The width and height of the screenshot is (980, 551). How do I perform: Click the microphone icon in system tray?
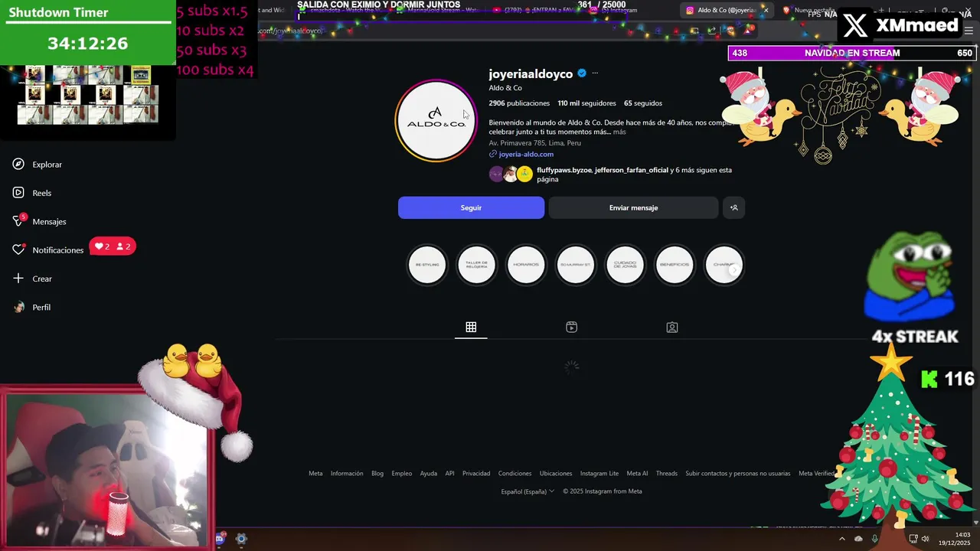(x=875, y=539)
